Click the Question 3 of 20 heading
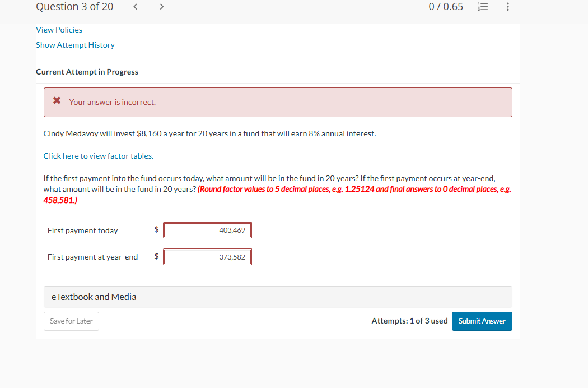 pyautogui.click(x=74, y=7)
